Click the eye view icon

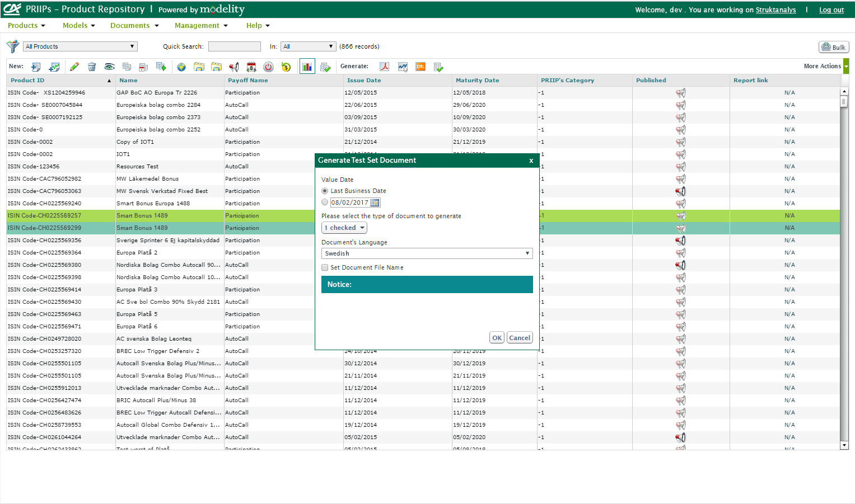[x=110, y=67]
